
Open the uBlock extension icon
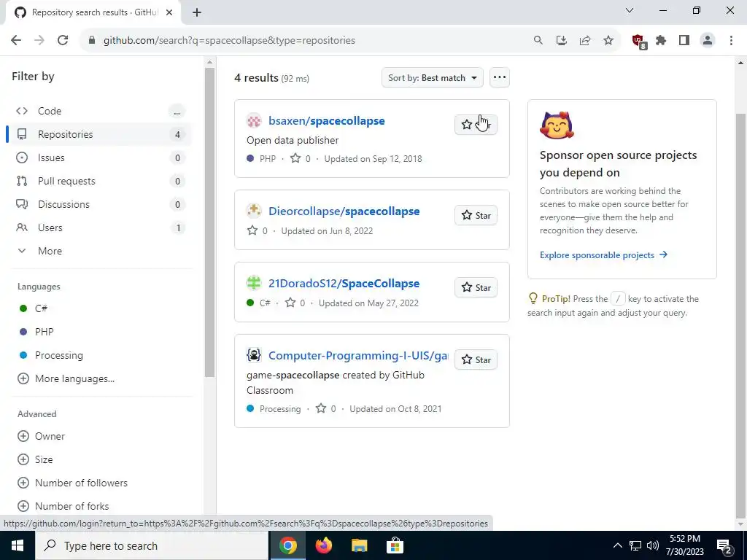pyautogui.click(x=638, y=42)
